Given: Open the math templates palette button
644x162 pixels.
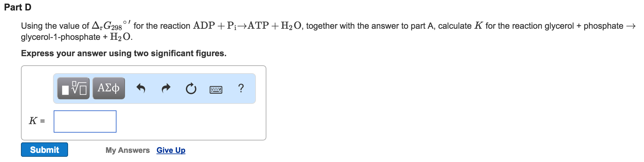Looking at the screenshot, I should 73,88.
